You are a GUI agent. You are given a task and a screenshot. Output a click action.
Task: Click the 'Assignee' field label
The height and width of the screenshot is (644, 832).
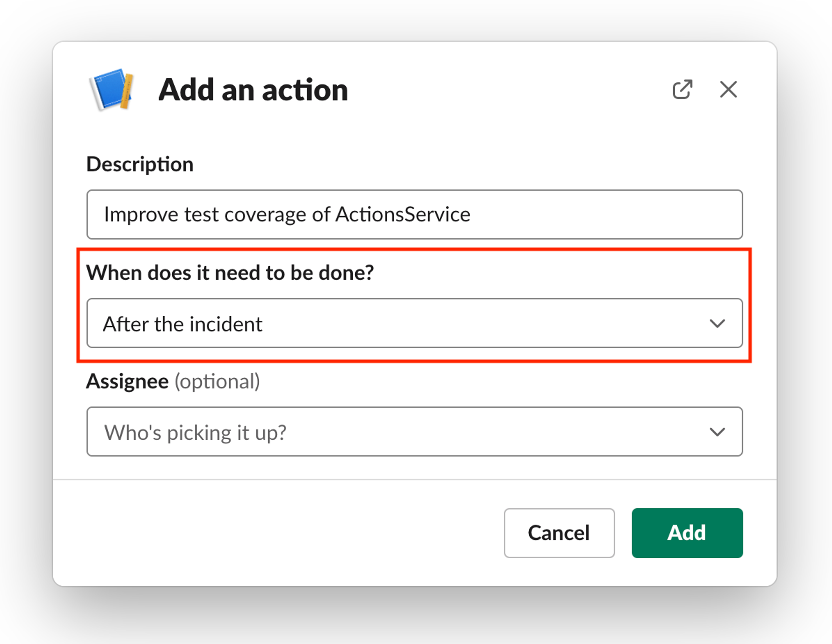coord(127,381)
